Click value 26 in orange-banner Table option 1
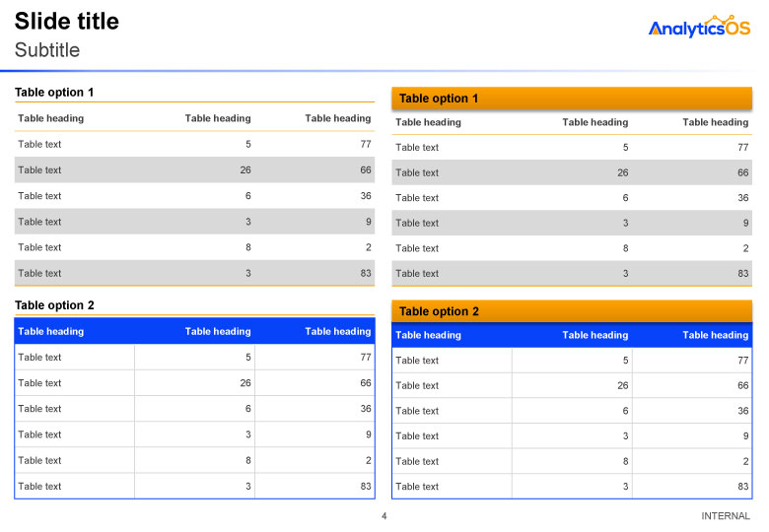 [623, 173]
